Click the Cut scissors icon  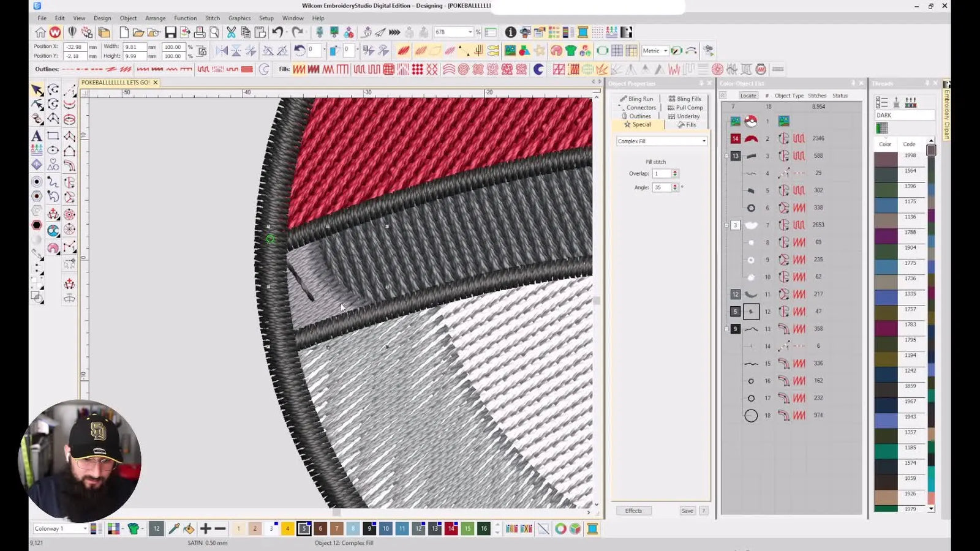pyautogui.click(x=231, y=32)
